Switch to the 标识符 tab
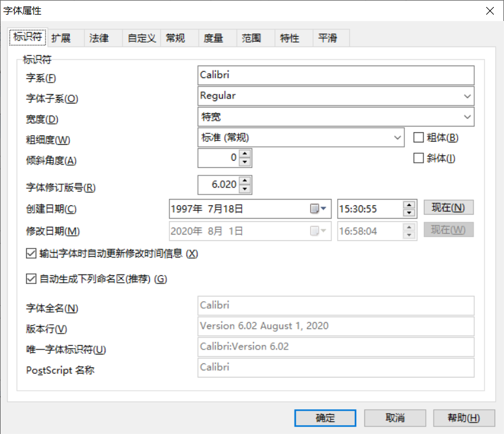Viewport: 504px width, 434px height. (28, 37)
